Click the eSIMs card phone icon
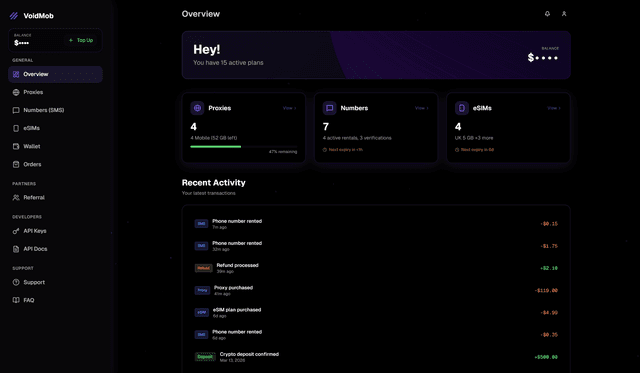 (x=462, y=108)
